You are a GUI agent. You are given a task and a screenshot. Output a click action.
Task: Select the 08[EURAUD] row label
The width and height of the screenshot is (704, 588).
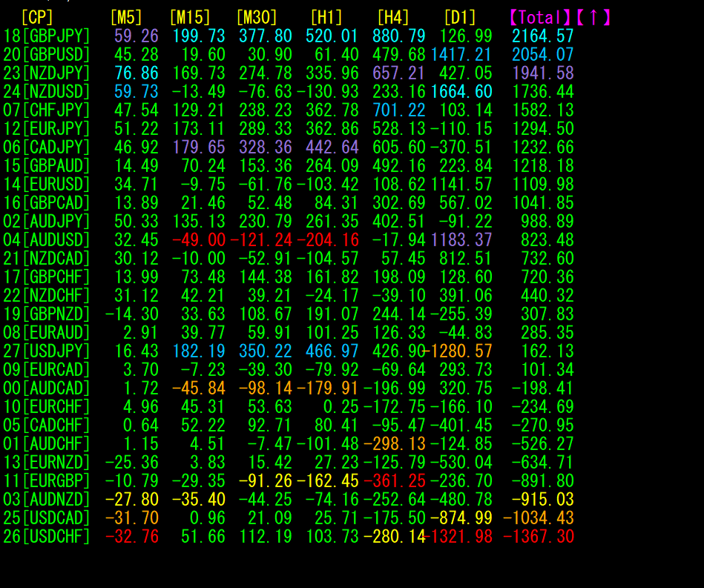(x=47, y=333)
